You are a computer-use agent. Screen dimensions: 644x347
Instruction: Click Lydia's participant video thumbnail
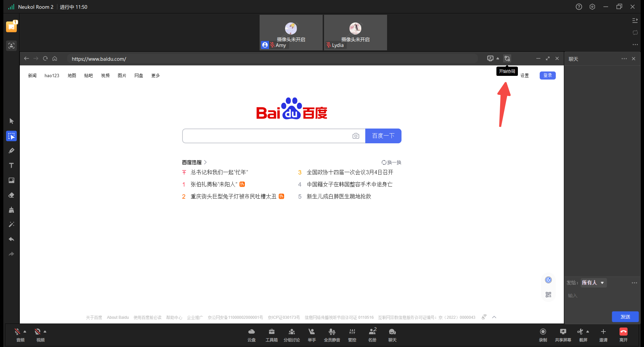356,33
